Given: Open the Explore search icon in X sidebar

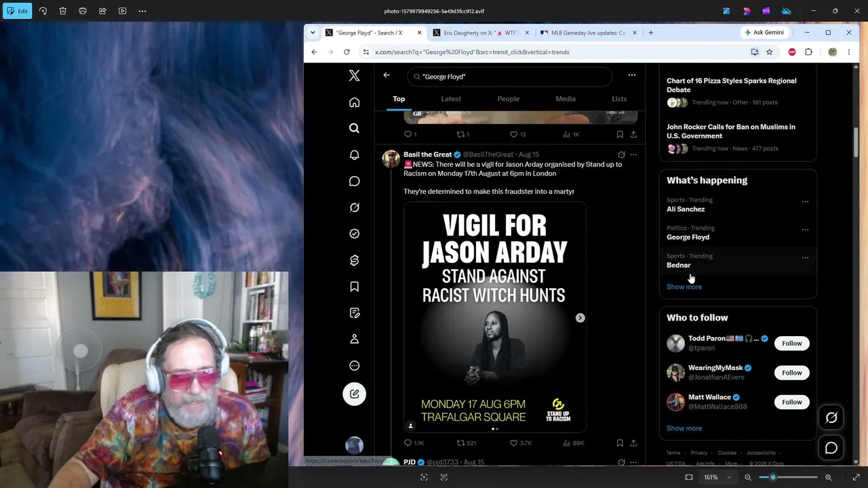Looking at the screenshot, I should [x=354, y=128].
